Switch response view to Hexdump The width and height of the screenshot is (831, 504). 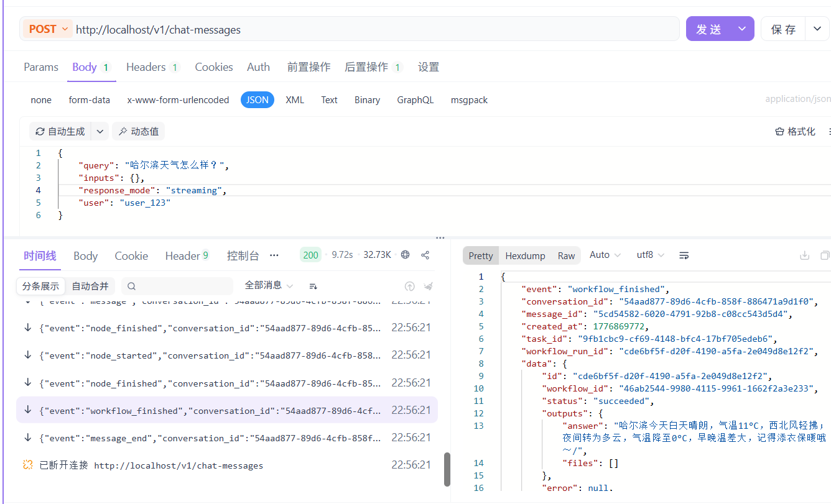(525, 256)
